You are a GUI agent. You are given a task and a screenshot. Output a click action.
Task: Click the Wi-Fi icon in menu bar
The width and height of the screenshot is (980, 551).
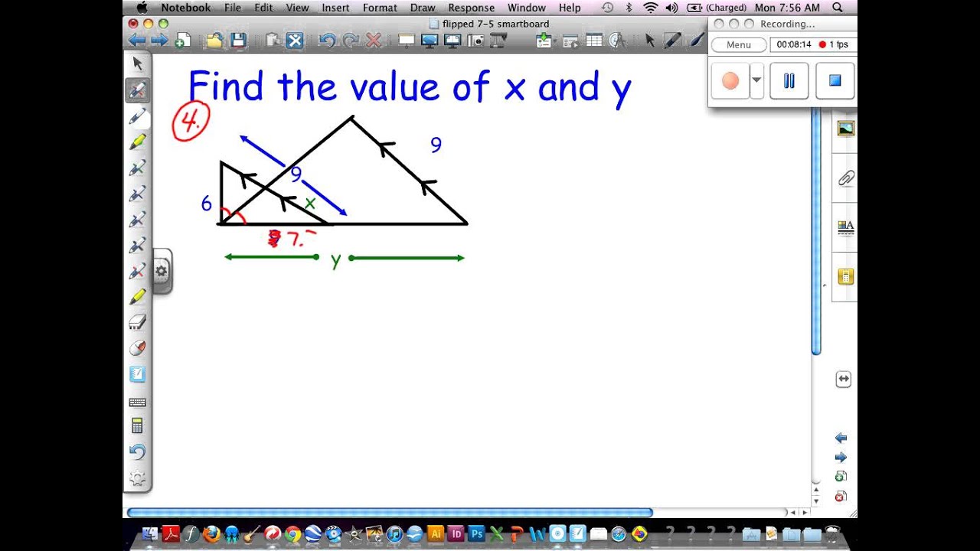tap(651, 8)
